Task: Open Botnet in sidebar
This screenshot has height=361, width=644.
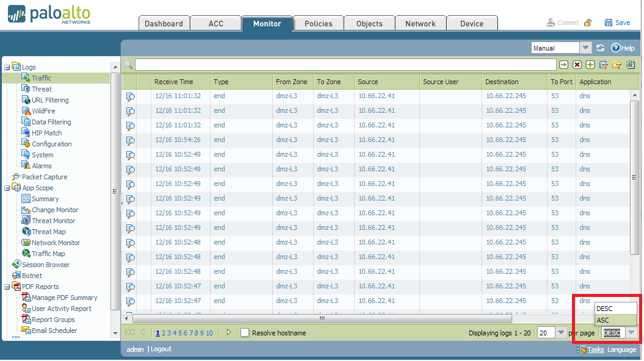Action: 32,276
